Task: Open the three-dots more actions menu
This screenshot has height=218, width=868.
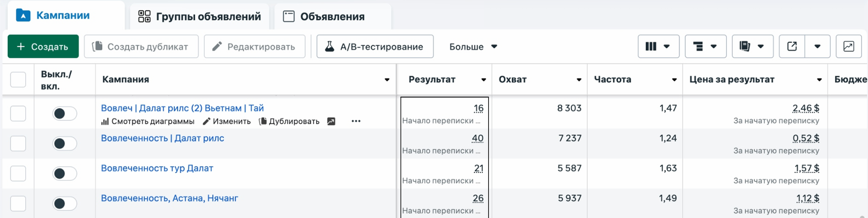Action: (x=356, y=121)
